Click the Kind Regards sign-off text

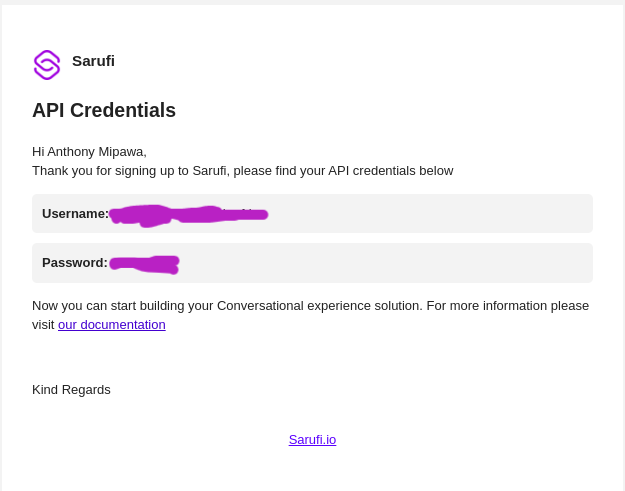pos(71,390)
